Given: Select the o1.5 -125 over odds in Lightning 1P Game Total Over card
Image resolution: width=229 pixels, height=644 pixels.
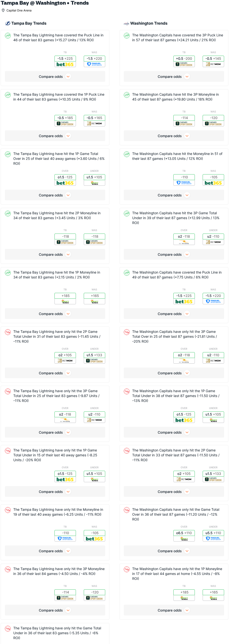Looking at the screenshot, I should [x=65, y=180].
